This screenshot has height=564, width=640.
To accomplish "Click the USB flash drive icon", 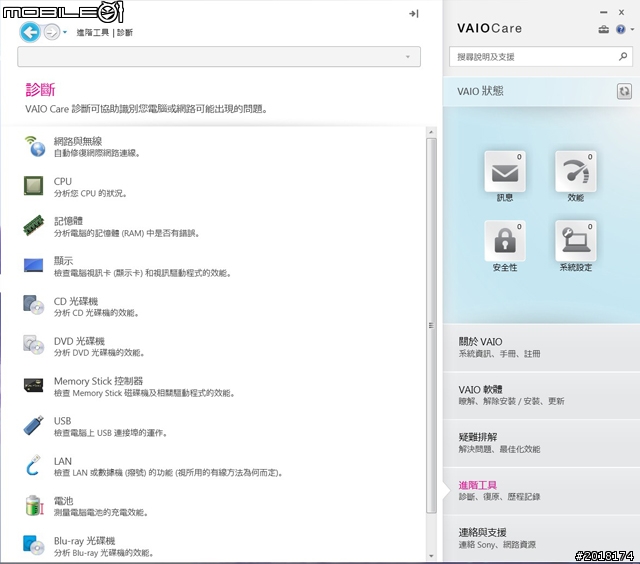I will 33,425.
